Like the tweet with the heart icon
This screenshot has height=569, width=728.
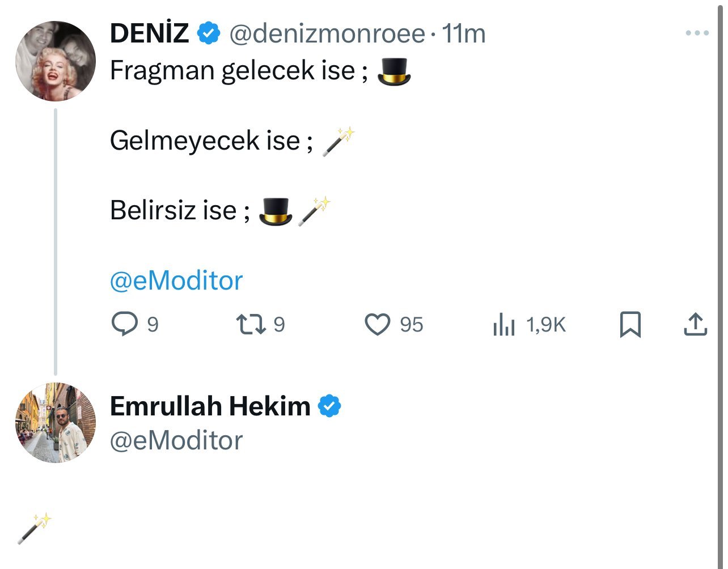point(377,325)
